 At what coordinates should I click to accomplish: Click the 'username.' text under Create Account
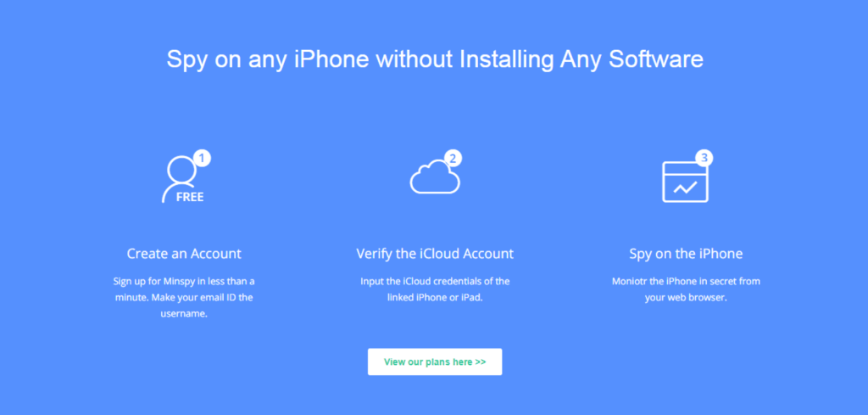(184, 314)
